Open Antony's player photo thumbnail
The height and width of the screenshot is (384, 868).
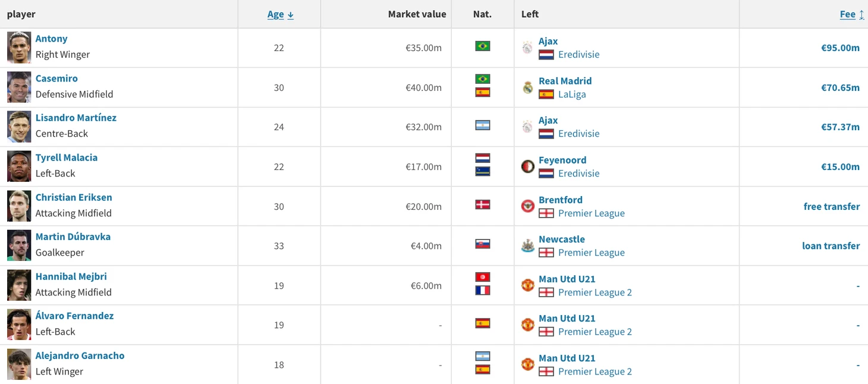click(19, 48)
